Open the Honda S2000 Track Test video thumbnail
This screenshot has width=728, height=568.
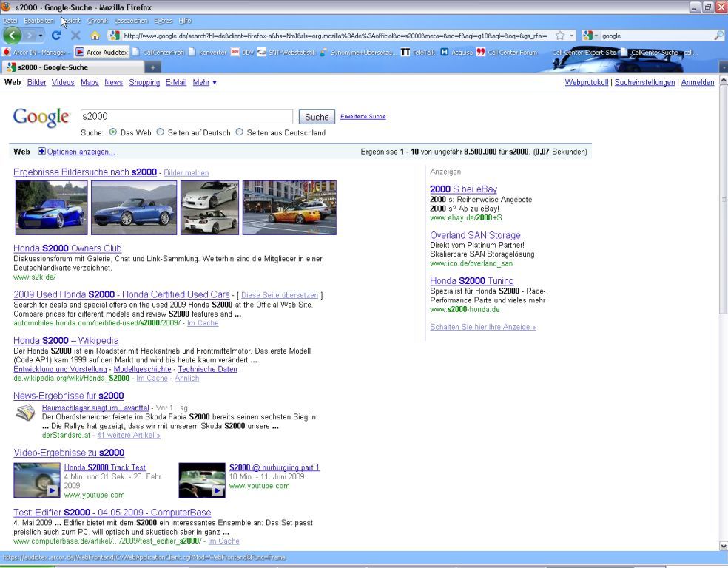[37, 481]
